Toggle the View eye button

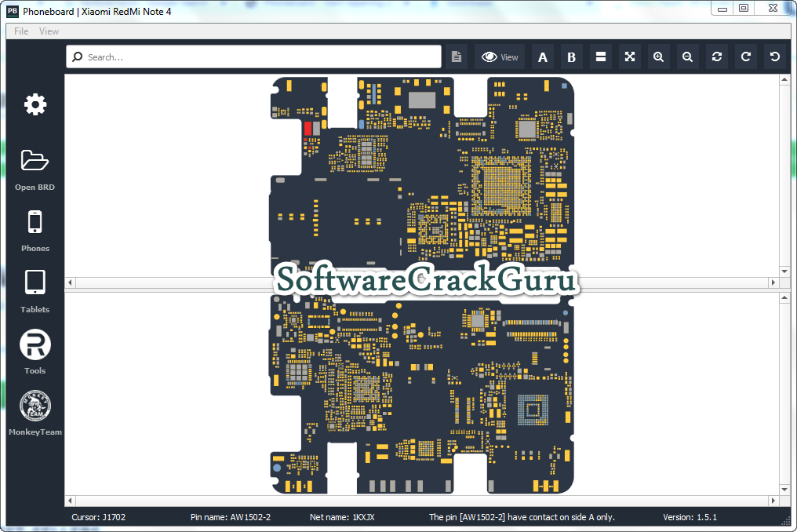500,56
